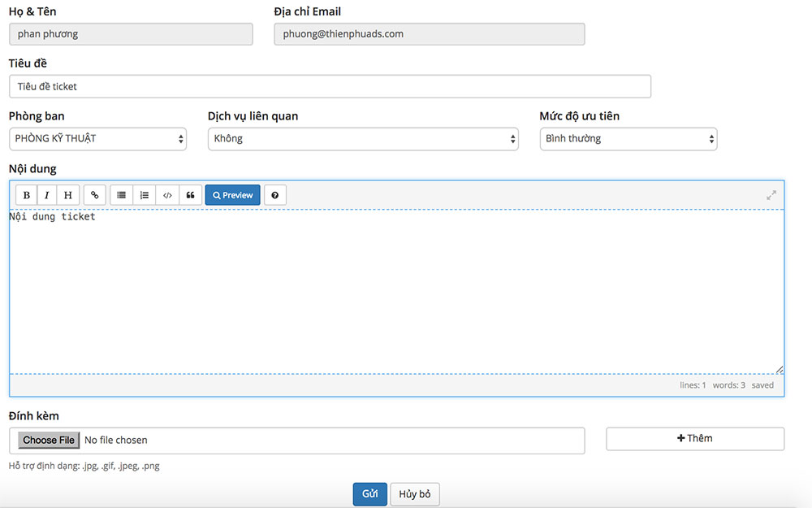Open the Dịch vụ liên quan dropdown

[x=365, y=139]
